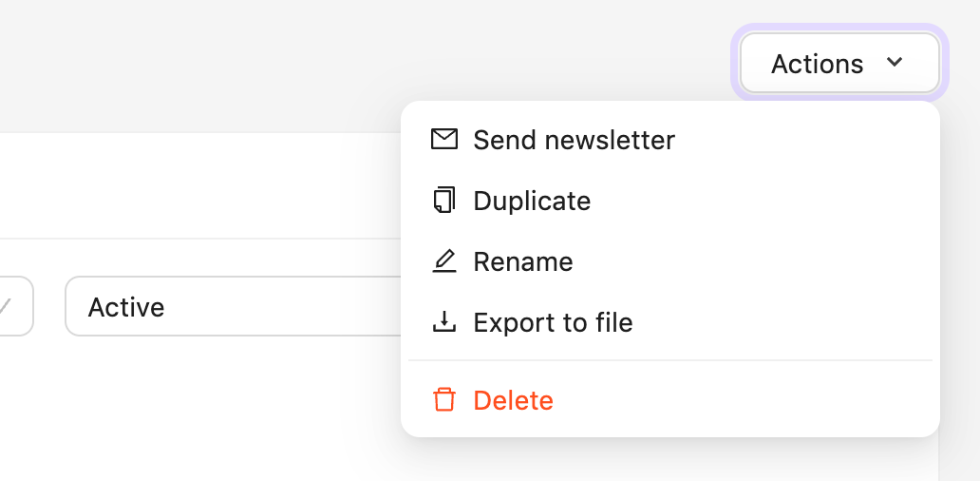The width and height of the screenshot is (980, 481).
Task: Click the Rename pencil icon
Action: [443, 261]
